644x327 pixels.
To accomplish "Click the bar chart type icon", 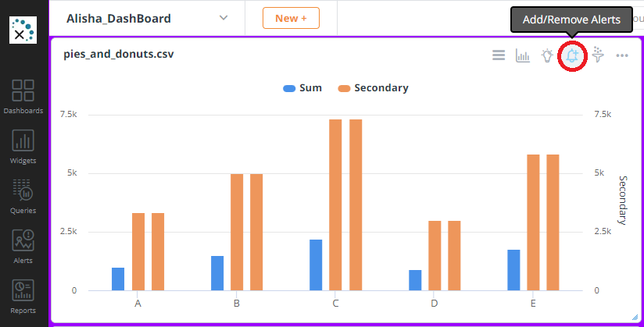I will 523,55.
